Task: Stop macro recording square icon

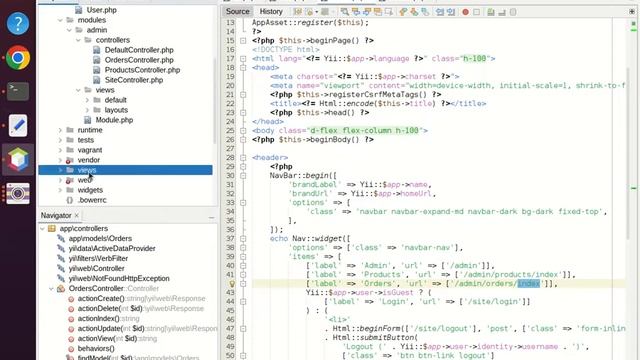Action: click(476, 12)
